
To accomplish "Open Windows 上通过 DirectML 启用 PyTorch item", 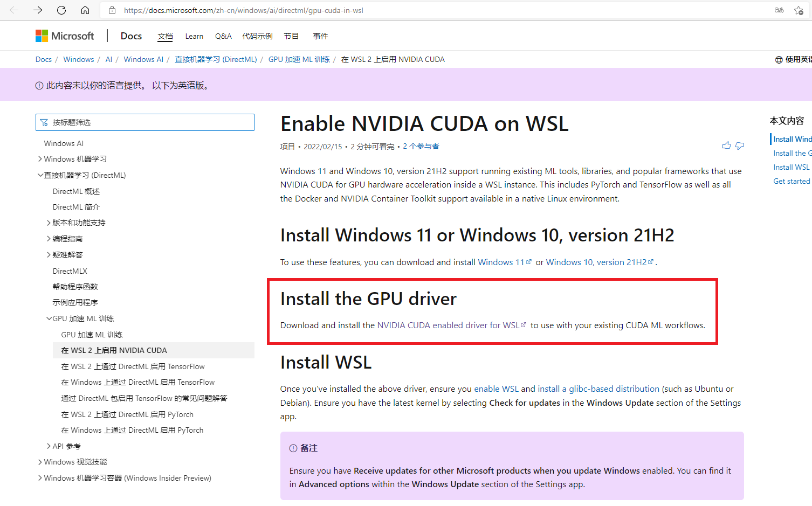I will tap(132, 430).
